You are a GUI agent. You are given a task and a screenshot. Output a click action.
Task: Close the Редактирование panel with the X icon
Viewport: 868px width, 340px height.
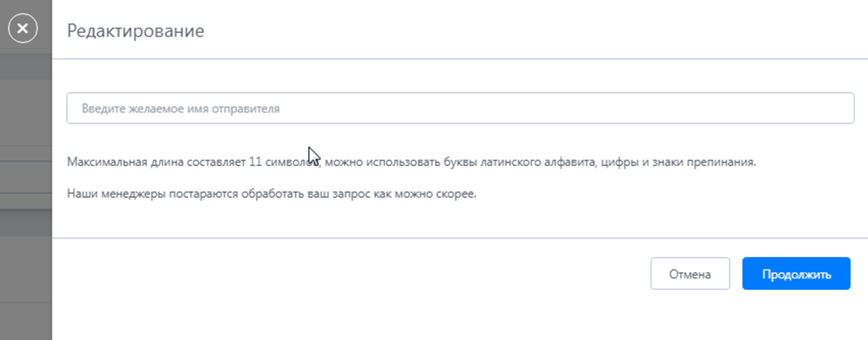(22, 29)
